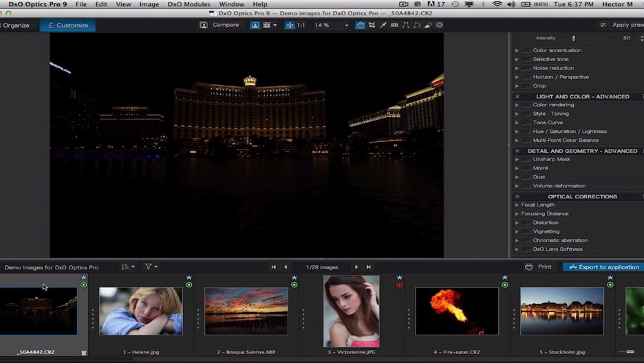The width and height of the screenshot is (644, 363).
Task: Click the white balance eyedropper tool
Action: [x=383, y=25]
